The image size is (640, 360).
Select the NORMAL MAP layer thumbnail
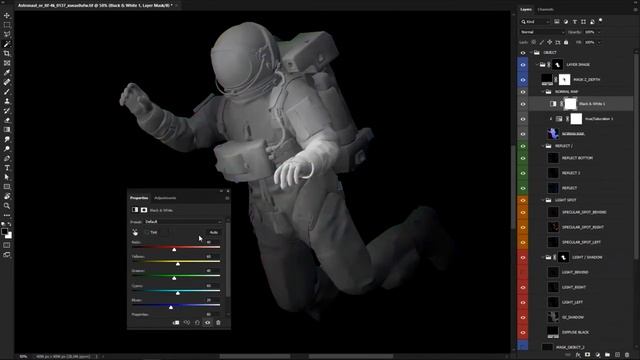pos(553,134)
